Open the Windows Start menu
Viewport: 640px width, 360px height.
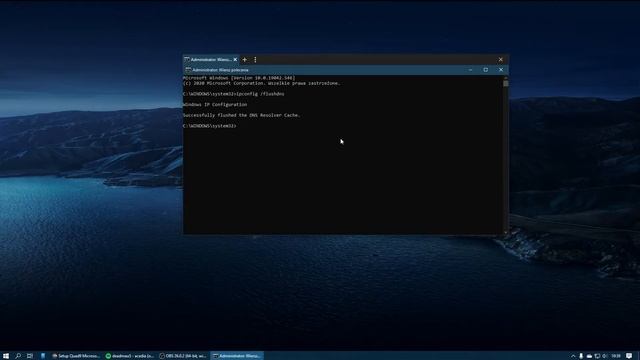click(6, 356)
